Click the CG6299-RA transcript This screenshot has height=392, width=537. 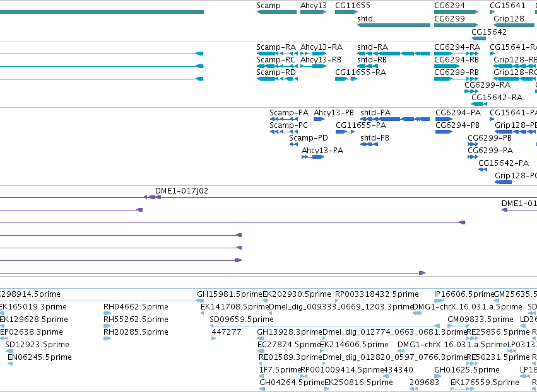click(x=471, y=91)
